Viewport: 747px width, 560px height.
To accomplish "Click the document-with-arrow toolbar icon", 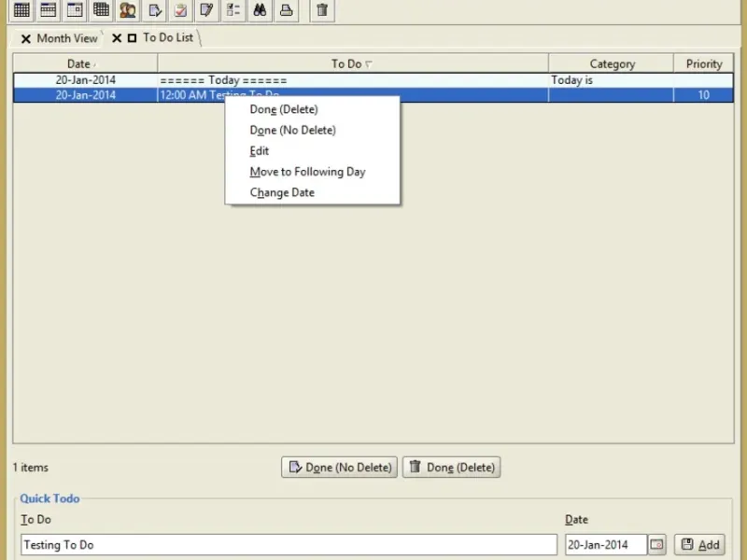I will [x=154, y=9].
